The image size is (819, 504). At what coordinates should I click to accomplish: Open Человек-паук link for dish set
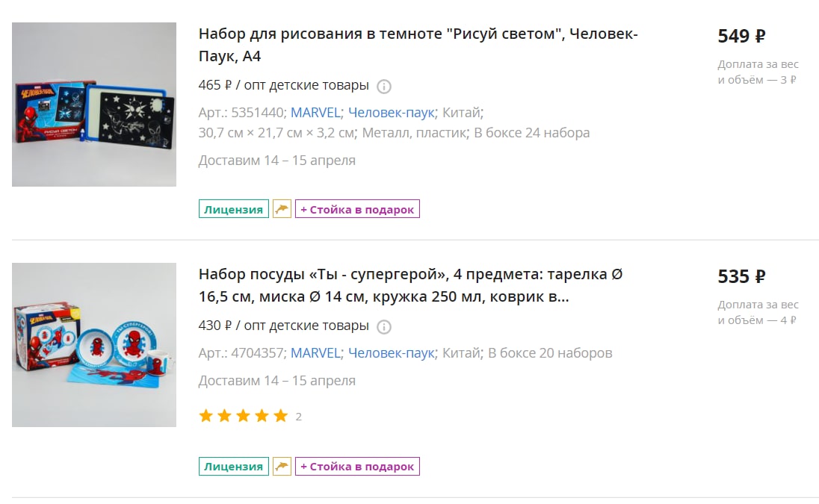[392, 353]
